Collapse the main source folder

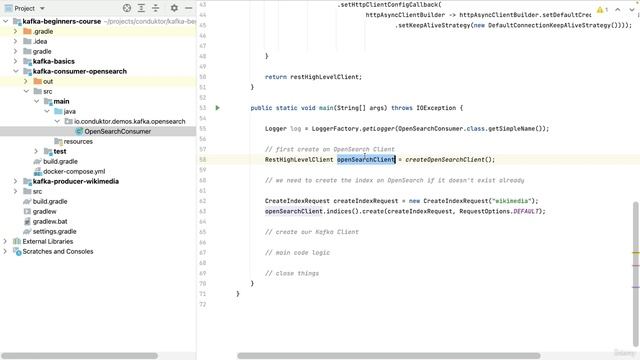tap(36, 101)
